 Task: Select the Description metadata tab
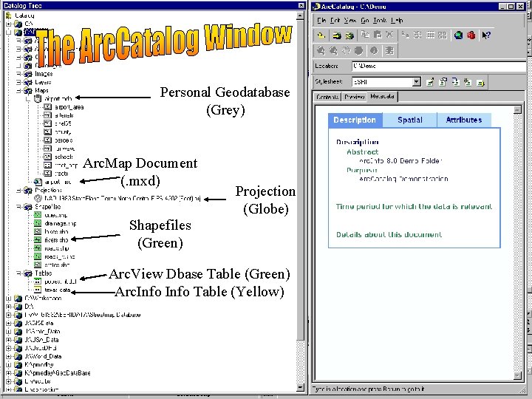(355, 120)
